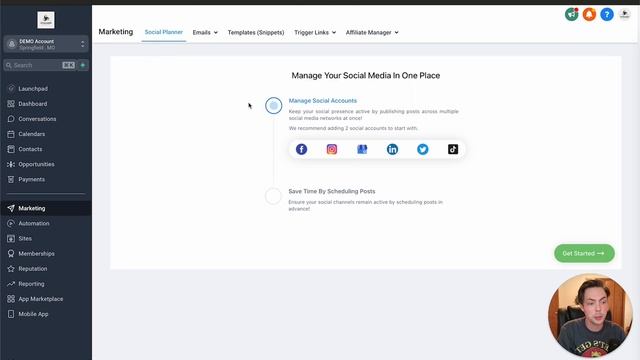Open the orange notifications bell
640x360 pixels.
click(589, 14)
